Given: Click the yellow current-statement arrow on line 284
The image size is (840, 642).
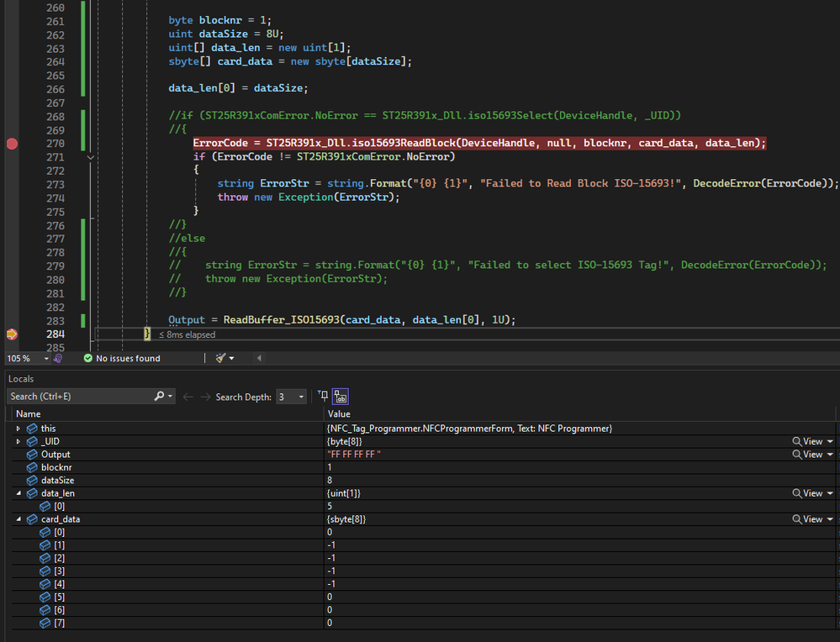Looking at the screenshot, I should [12, 334].
